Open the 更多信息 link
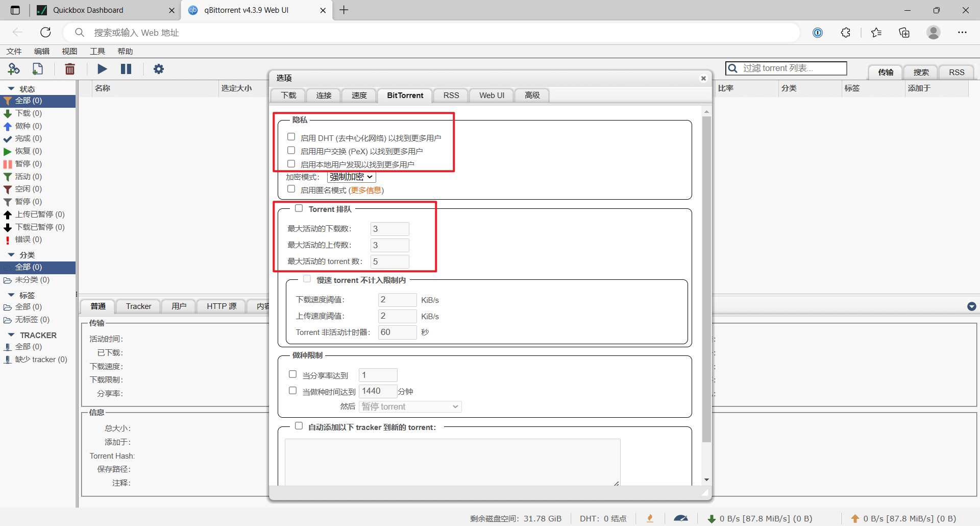Image resolution: width=980 pixels, height=526 pixels. click(366, 190)
